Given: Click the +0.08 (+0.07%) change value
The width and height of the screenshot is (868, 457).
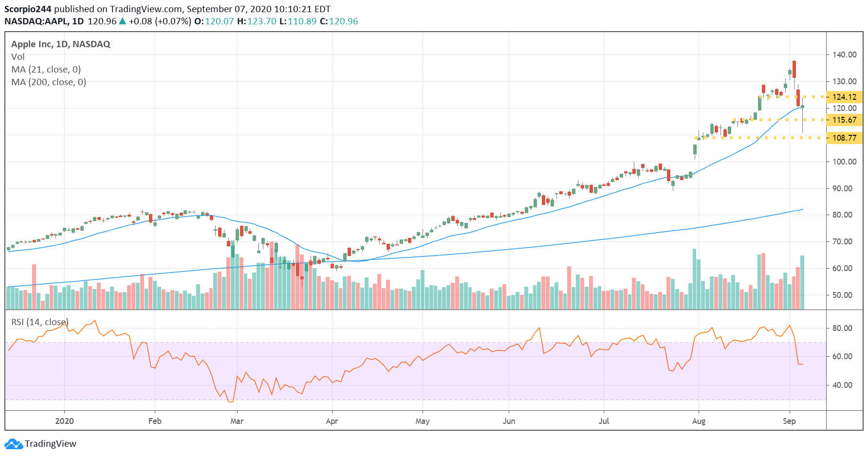Looking at the screenshot, I should point(160,21).
